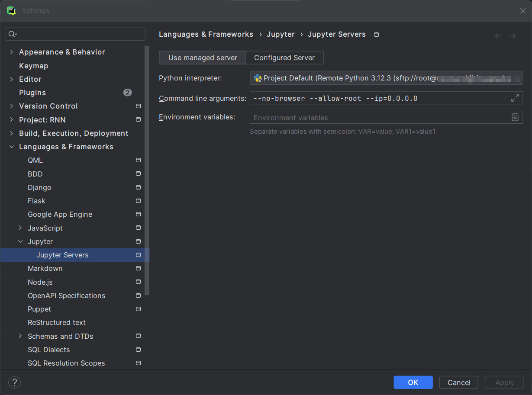
Task: Click the Apply button
Action: 504,382
